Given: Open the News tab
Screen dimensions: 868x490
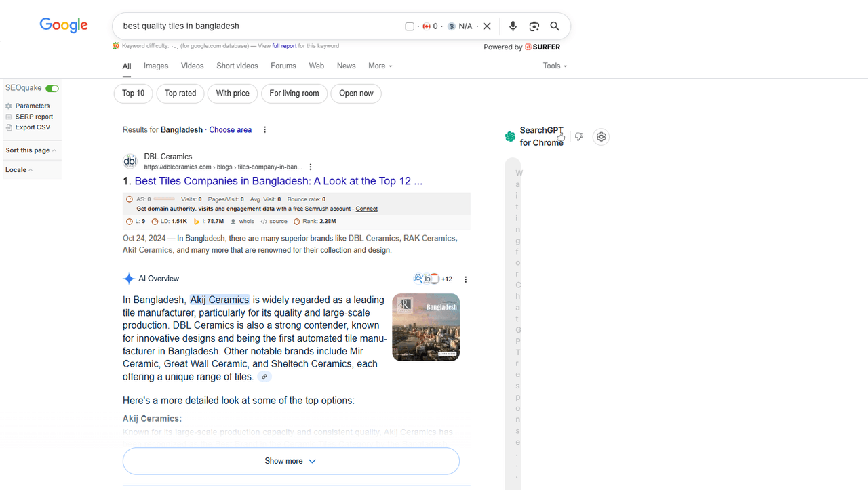Looking at the screenshot, I should click(347, 66).
